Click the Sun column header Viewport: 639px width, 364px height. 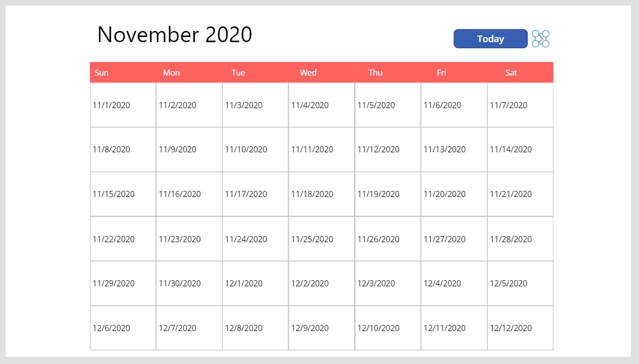point(101,73)
